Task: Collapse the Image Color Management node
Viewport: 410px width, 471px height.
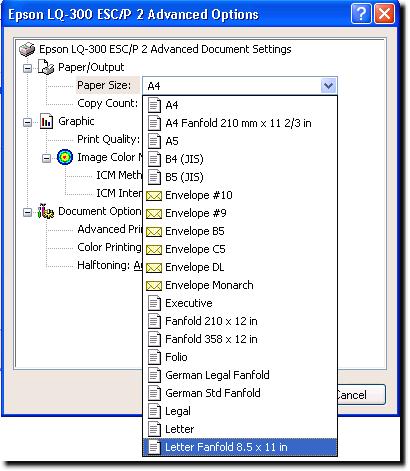Action: coord(47,158)
